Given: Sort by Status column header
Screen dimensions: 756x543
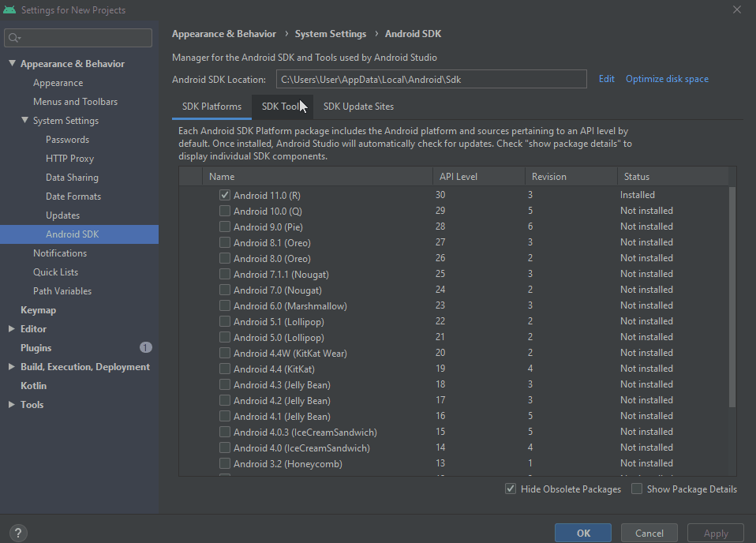Looking at the screenshot, I should click(673, 177).
